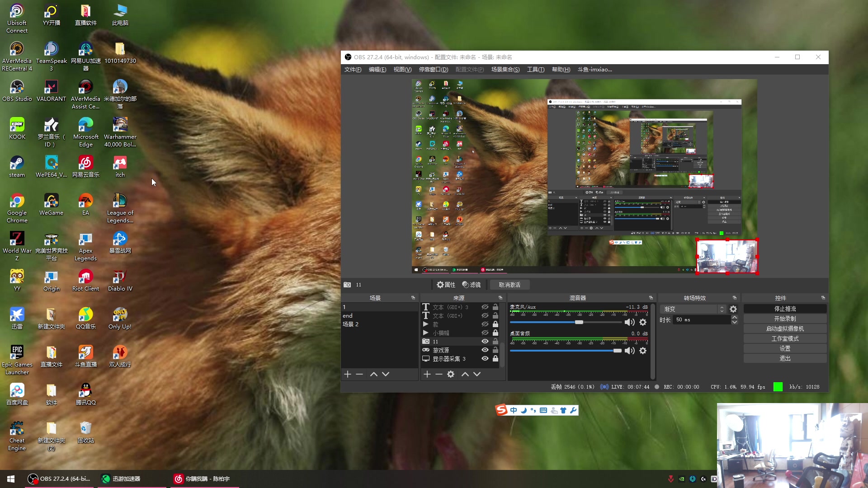Show the 小横幅 source via eye icon

click(x=485, y=333)
